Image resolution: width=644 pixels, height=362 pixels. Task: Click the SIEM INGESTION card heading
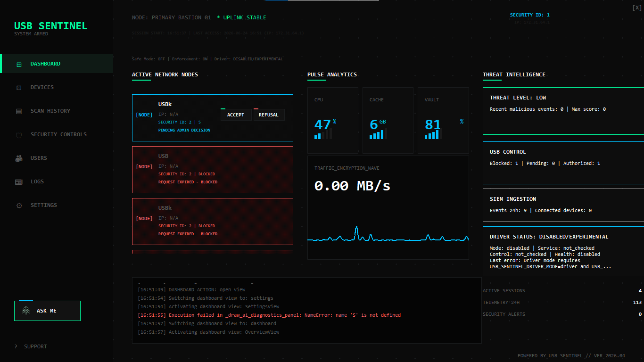click(513, 199)
